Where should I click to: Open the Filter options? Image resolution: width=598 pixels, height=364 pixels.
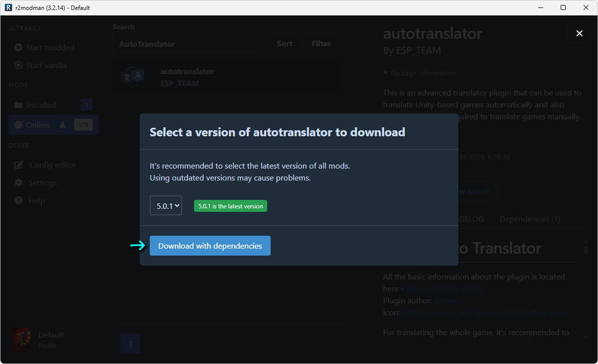coord(321,44)
